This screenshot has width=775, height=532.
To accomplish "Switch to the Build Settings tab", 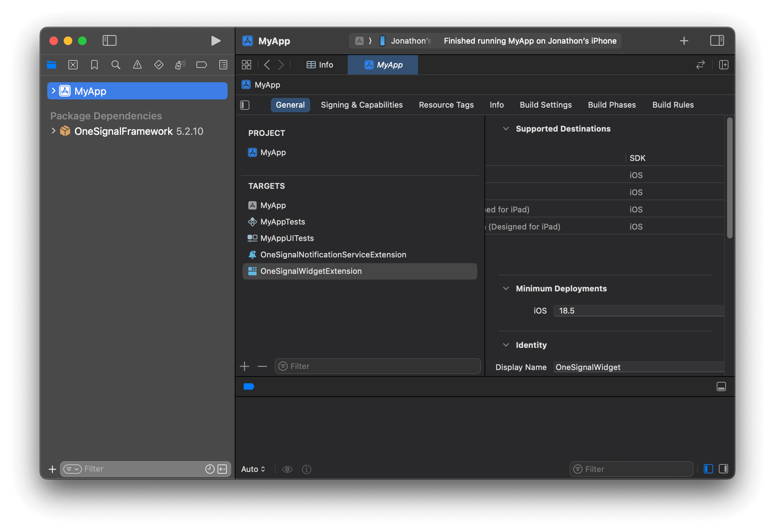I will click(546, 105).
